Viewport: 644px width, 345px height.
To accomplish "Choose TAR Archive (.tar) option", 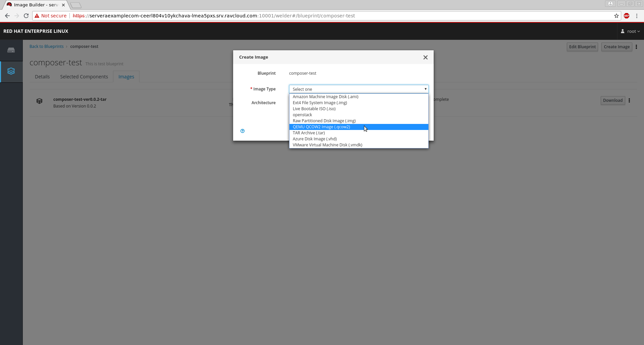I will coord(359,133).
